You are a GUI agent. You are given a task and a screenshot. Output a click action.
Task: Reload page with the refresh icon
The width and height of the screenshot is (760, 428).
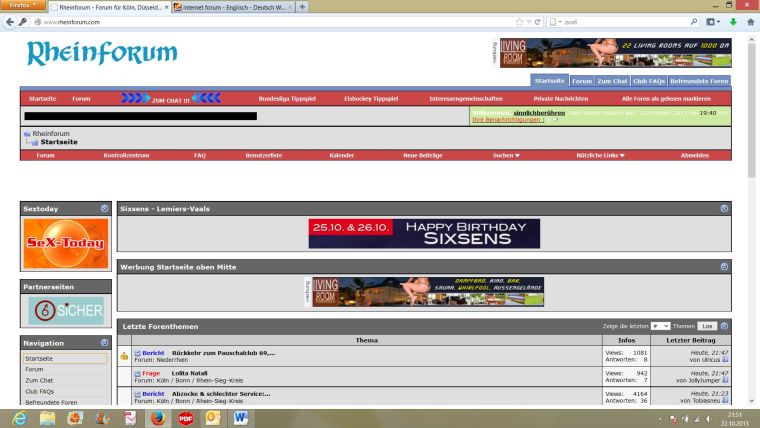537,22
